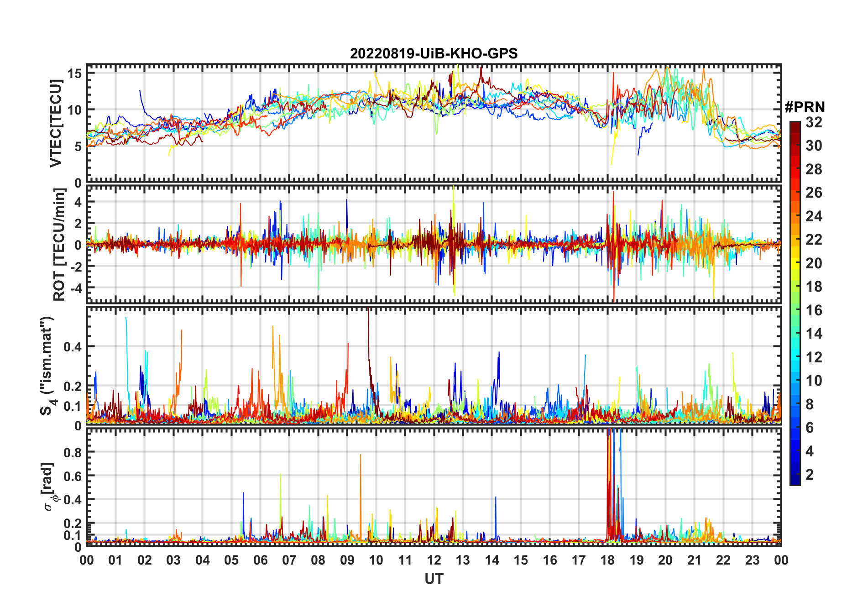Screen dimensions: 868x607
Task: Click the UT x-axis label
Action: pyautogui.click(x=434, y=579)
